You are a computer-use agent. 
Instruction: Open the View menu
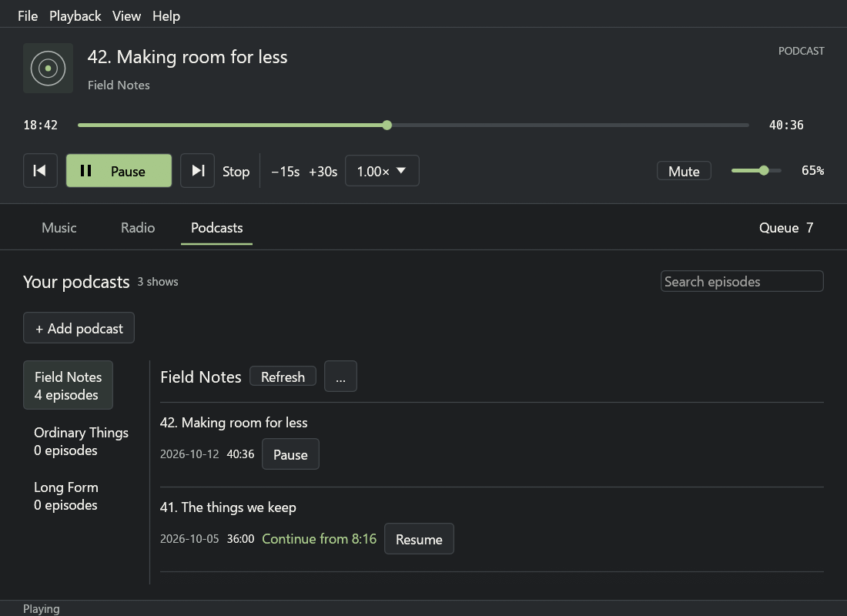coord(126,16)
